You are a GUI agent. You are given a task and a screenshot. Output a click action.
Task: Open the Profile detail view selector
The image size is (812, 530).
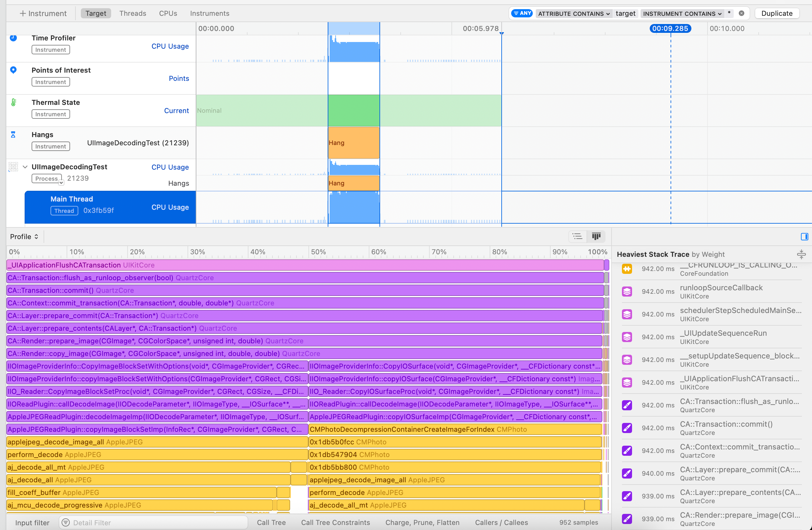click(24, 237)
